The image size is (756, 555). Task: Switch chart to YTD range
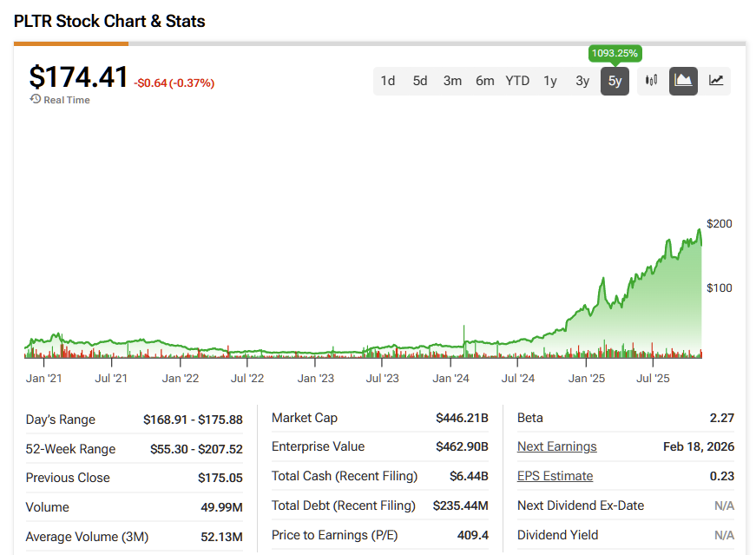click(517, 81)
